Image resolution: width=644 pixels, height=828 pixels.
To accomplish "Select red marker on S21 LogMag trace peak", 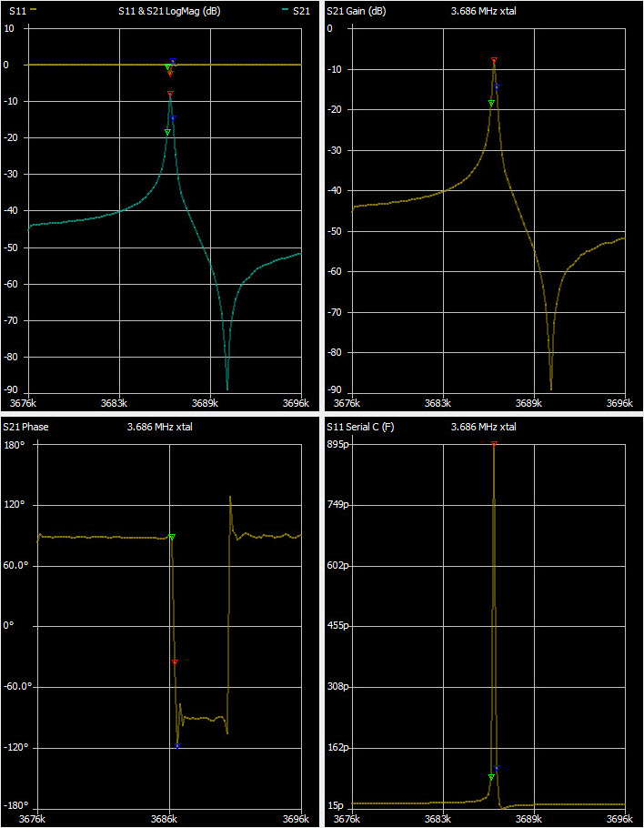I will point(170,94).
